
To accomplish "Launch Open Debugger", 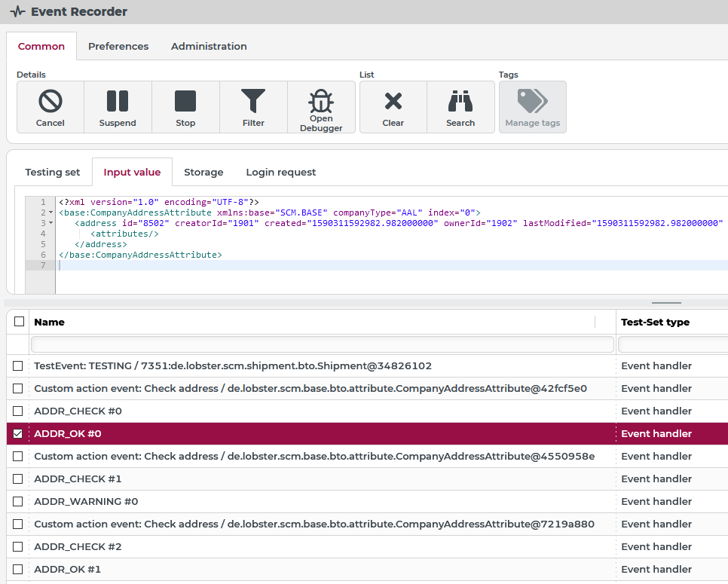I will (x=321, y=107).
